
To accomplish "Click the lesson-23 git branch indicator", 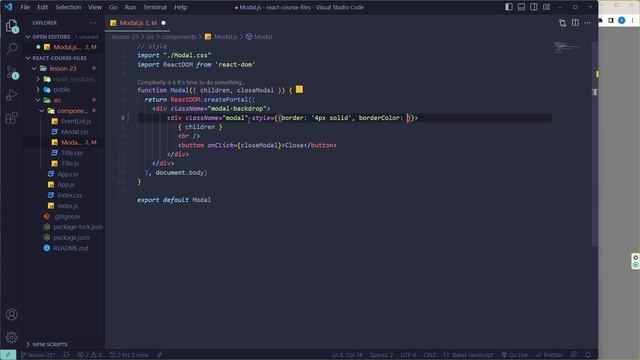I will 38,355.
